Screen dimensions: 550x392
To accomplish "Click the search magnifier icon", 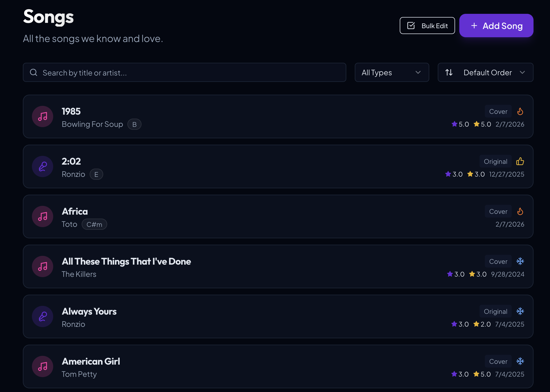I will [34, 72].
